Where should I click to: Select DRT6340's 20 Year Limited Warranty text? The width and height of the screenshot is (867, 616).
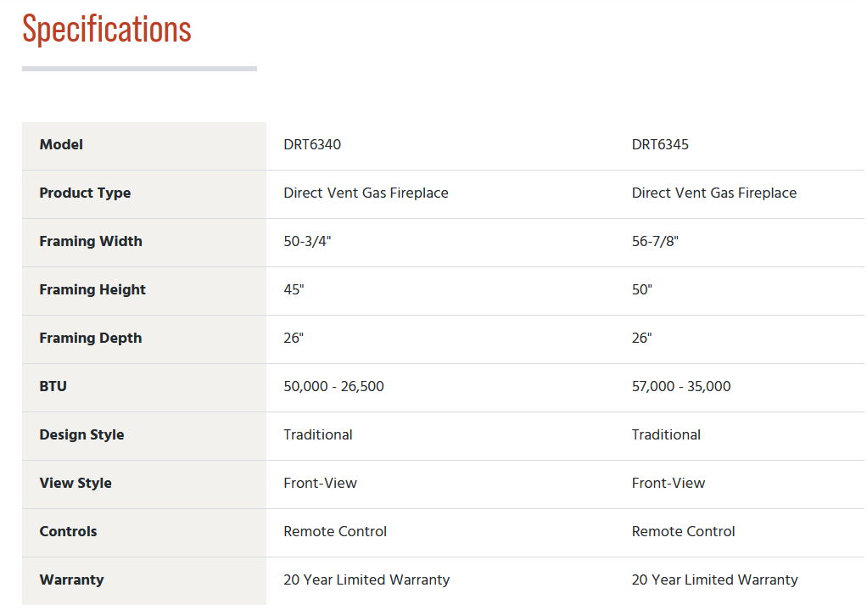[366, 580]
